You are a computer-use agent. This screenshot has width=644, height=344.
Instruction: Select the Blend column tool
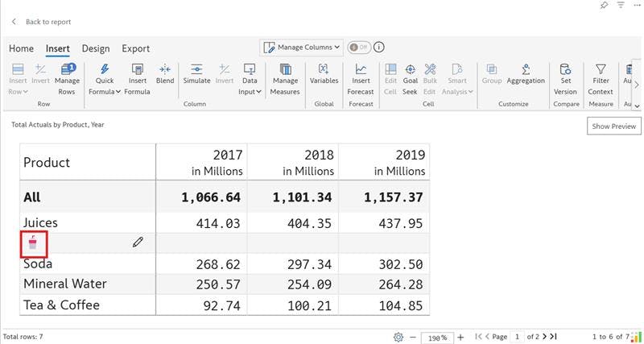(x=165, y=74)
